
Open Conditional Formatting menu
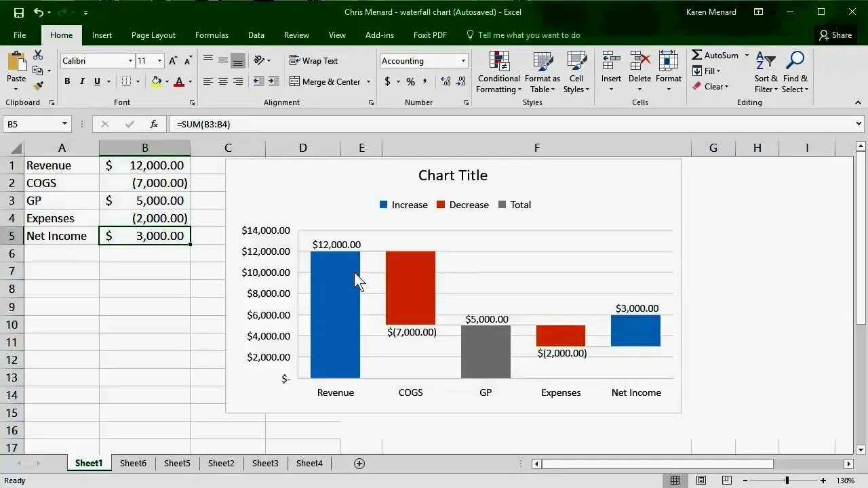(499, 72)
